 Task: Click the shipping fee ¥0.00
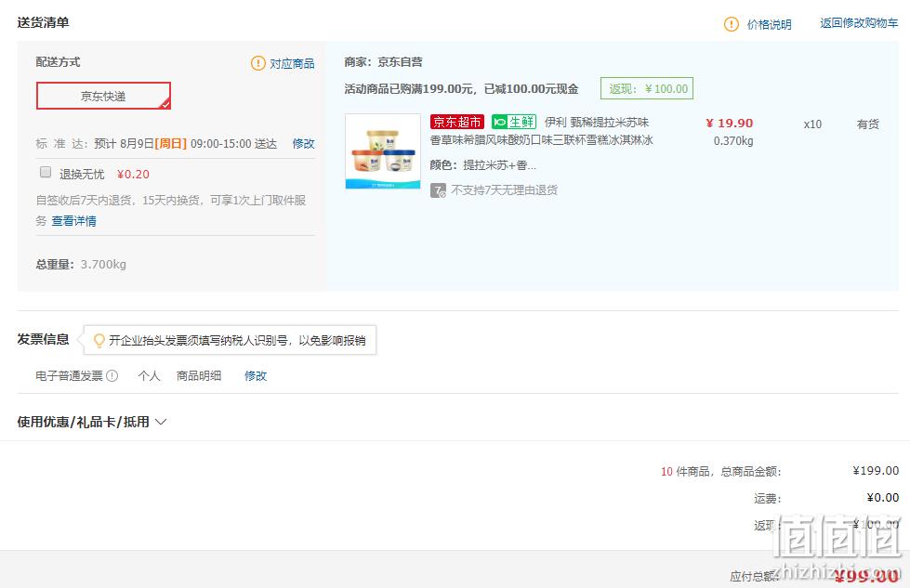883,498
